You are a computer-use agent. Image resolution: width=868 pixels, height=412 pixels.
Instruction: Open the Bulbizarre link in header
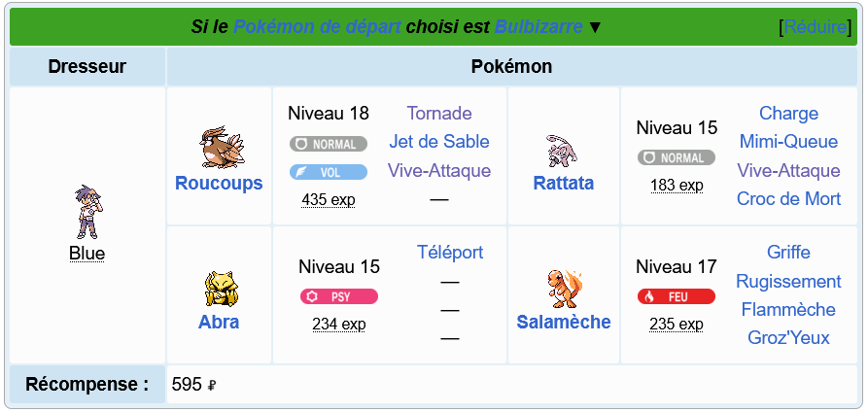coord(538,26)
